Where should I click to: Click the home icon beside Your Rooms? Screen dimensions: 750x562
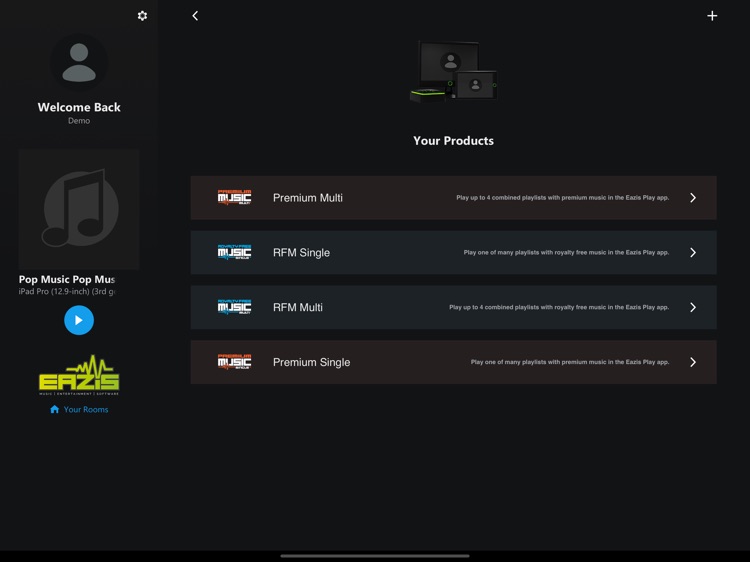pos(55,409)
